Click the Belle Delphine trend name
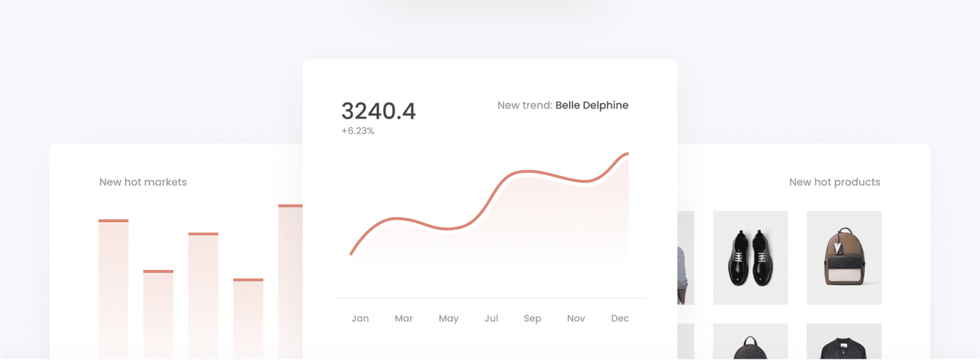Image resolution: width=980 pixels, height=360 pixels. 592,105
